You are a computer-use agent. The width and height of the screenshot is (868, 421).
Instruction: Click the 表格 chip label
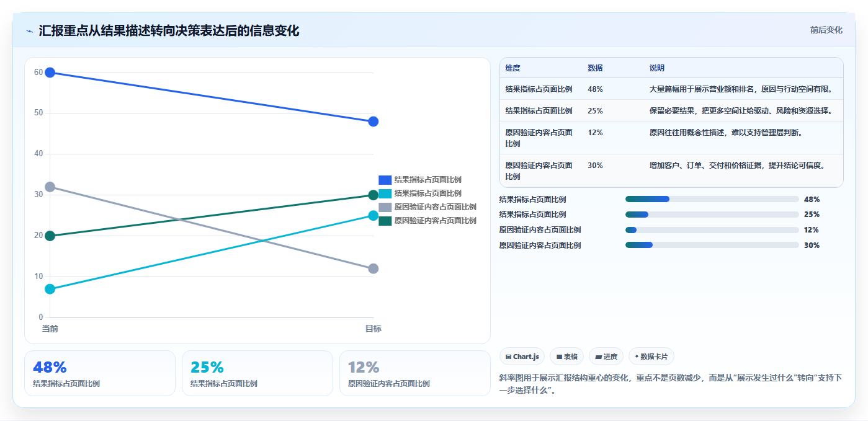click(571, 357)
